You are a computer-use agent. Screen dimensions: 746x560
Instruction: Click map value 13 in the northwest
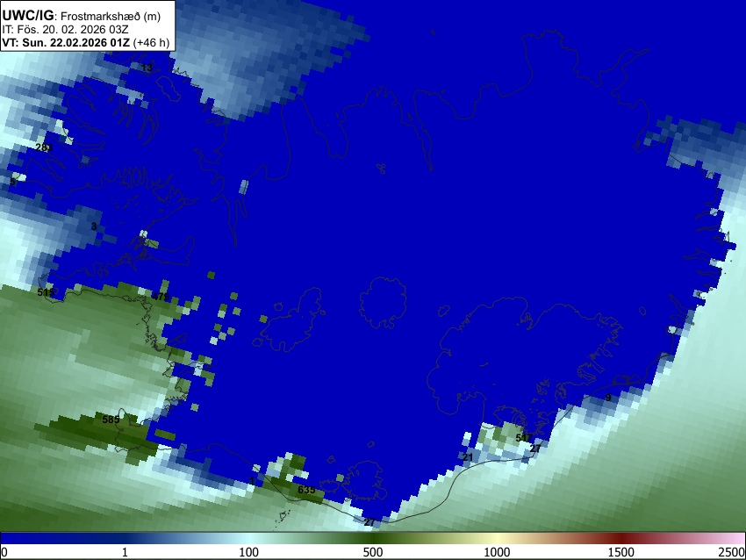pos(147,68)
